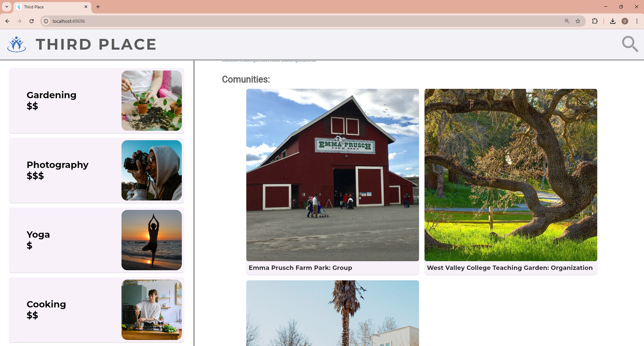Minimize the browser window
The width and height of the screenshot is (644, 346).
point(606,7)
